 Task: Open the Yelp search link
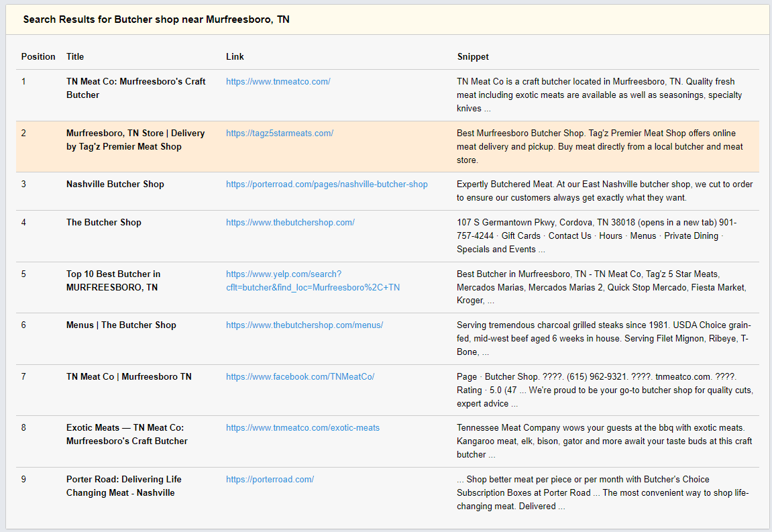click(x=313, y=281)
